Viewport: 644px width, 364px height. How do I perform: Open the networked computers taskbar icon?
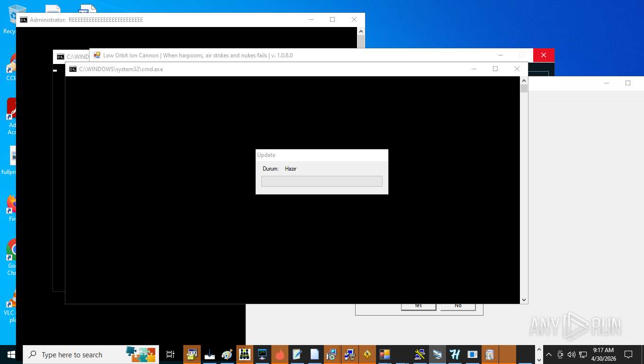click(349, 355)
